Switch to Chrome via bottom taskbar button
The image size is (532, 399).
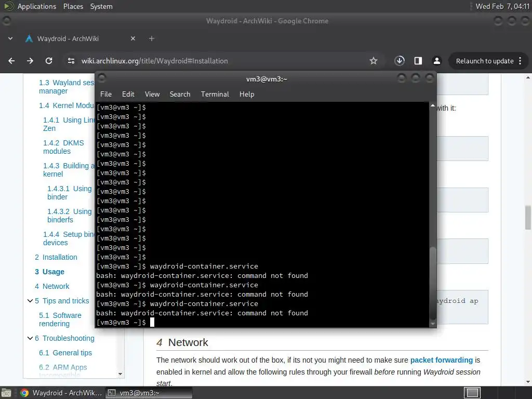[x=61, y=393]
